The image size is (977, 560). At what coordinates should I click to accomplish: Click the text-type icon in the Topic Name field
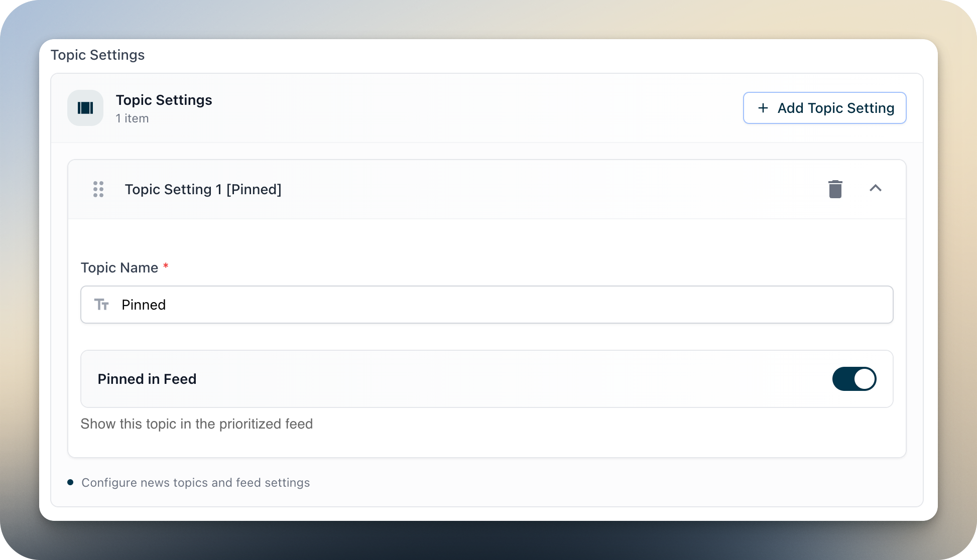click(x=102, y=305)
